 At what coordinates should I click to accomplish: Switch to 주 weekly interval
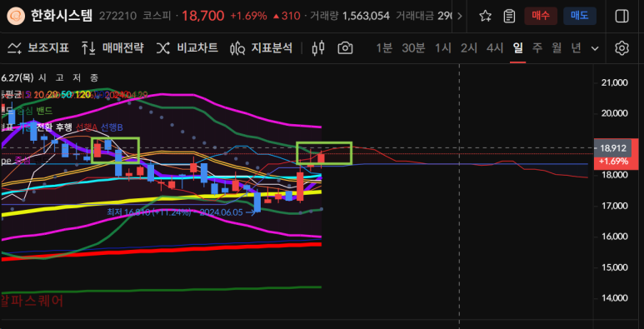pyautogui.click(x=537, y=48)
